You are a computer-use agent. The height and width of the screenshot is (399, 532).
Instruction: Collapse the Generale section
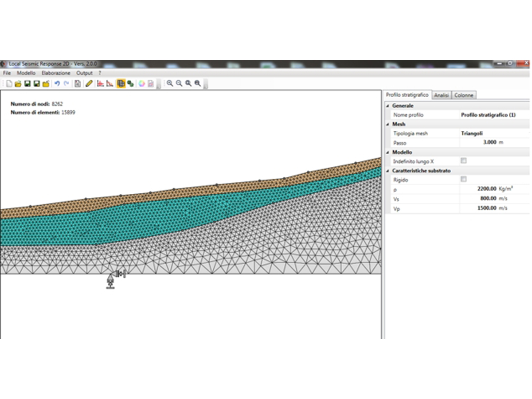pyautogui.click(x=388, y=106)
